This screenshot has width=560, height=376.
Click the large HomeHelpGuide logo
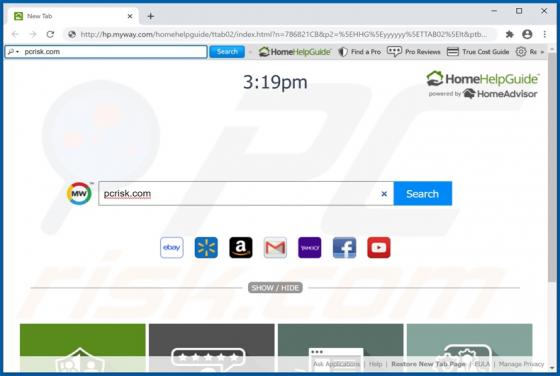coord(482,79)
